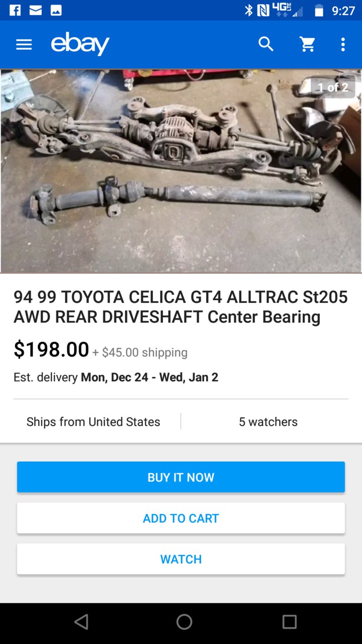Tap the '1 of 2' image counter
The width and height of the screenshot is (362, 644).
pos(333,88)
